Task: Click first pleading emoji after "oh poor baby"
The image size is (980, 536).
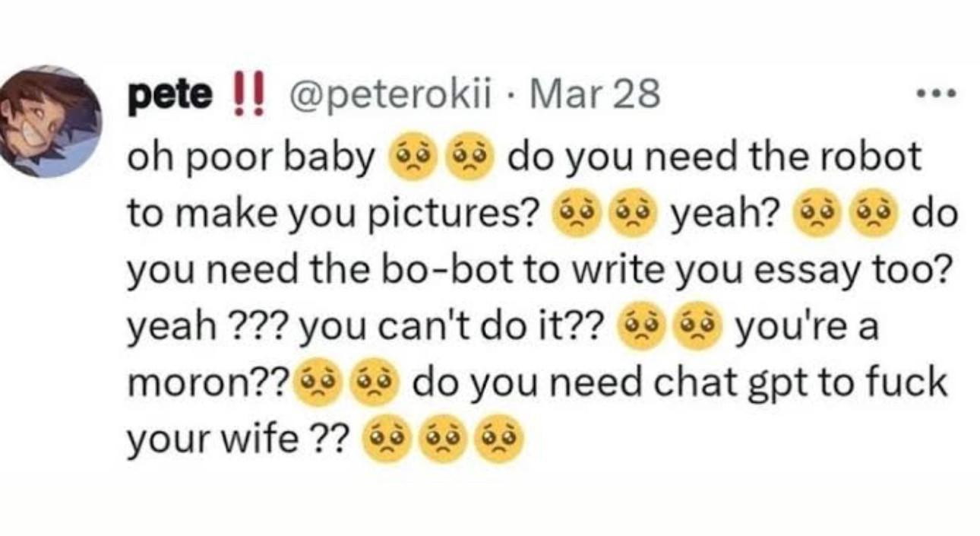Action: pyautogui.click(x=409, y=160)
